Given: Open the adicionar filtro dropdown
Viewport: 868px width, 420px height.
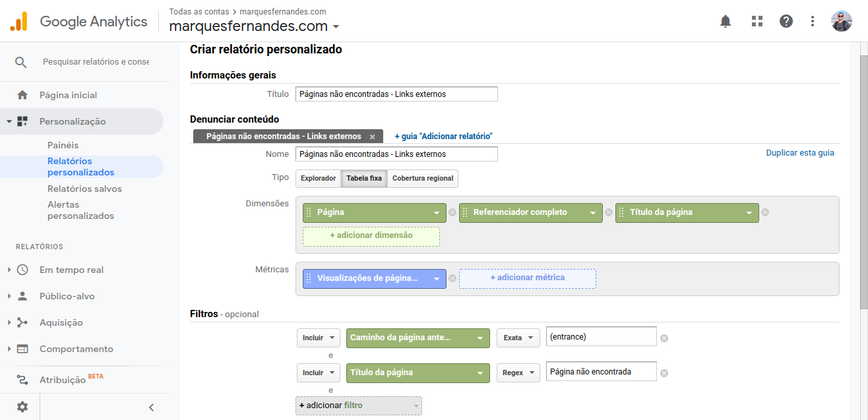Looking at the screenshot, I should click(359, 405).
